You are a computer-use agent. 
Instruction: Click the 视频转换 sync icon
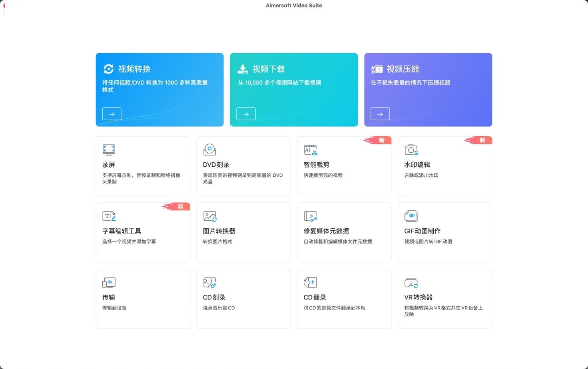[108, 69]
